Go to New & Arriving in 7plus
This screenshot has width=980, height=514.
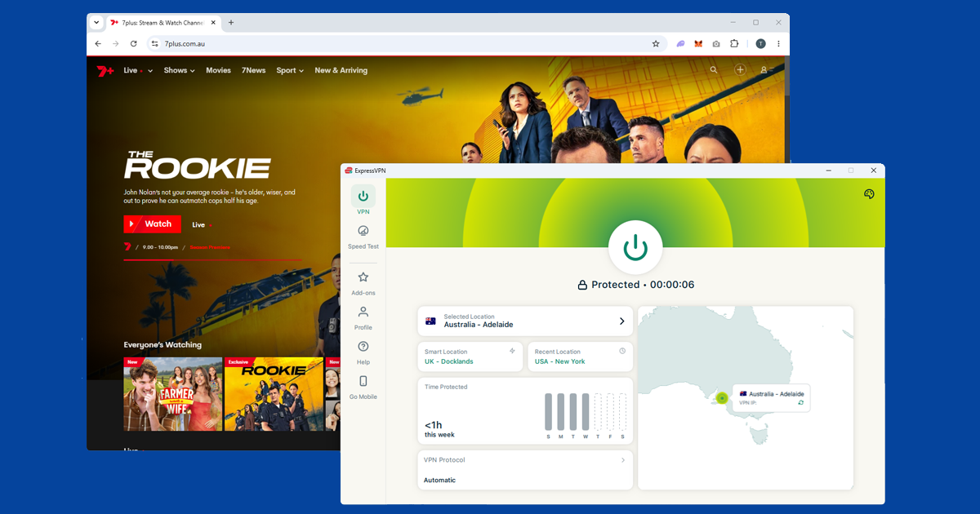point(341,71)
